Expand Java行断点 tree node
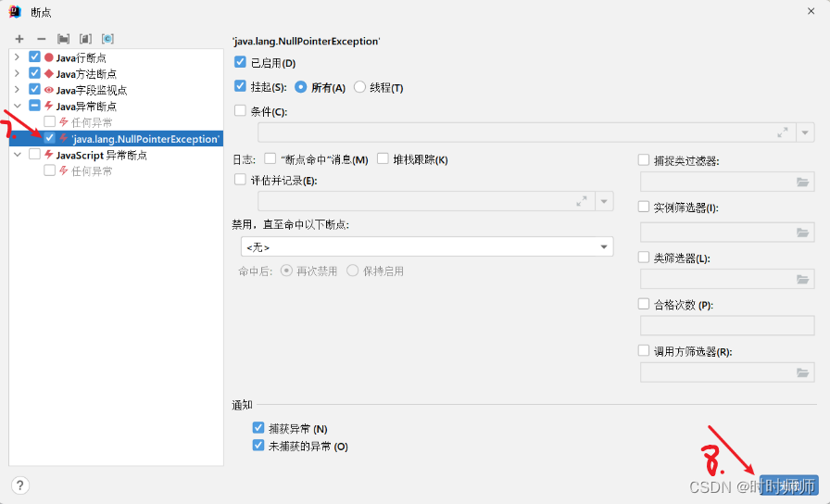Screen dimensions: 830x504 coord(17,57)
